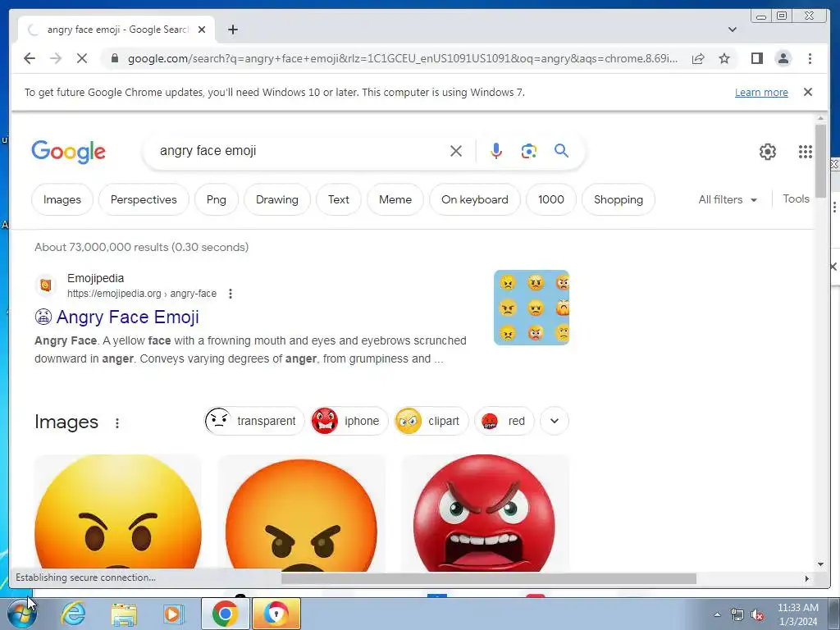Open Emojipedia result options dots
840x630 pixels.
231,294
